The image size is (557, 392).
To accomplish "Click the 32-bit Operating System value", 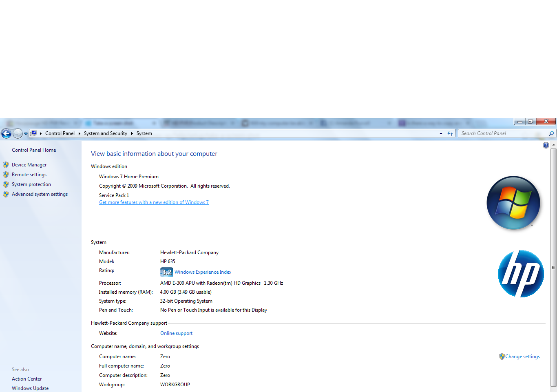I will (x=186, y=301).
